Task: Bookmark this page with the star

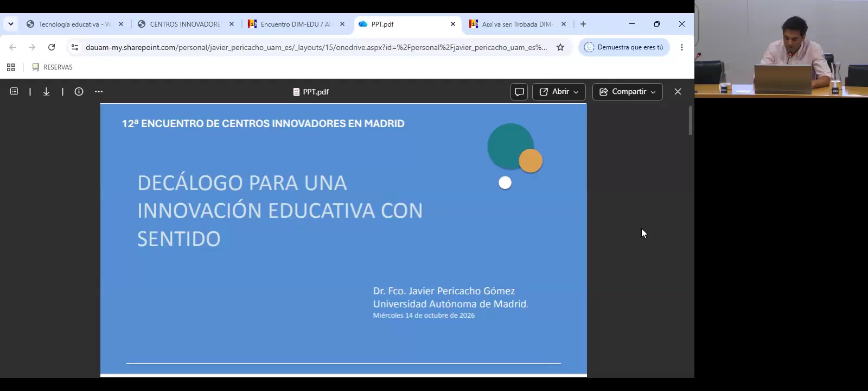Action: 560,47
